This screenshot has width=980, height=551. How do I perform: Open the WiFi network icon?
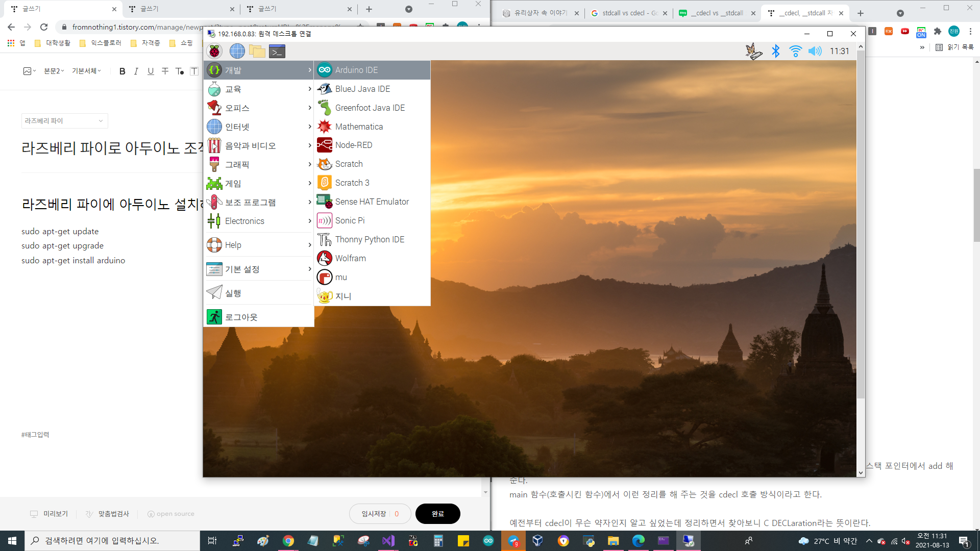[795, 51]
